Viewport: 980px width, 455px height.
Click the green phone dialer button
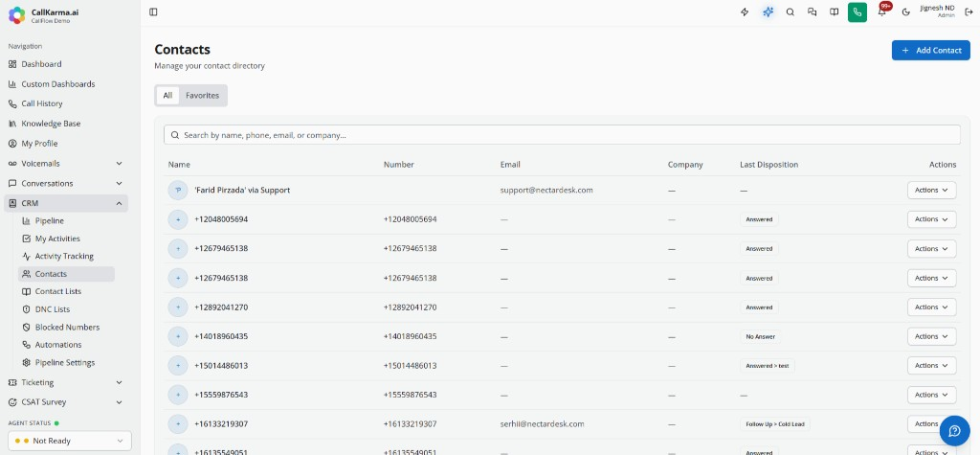pos(857,11)
